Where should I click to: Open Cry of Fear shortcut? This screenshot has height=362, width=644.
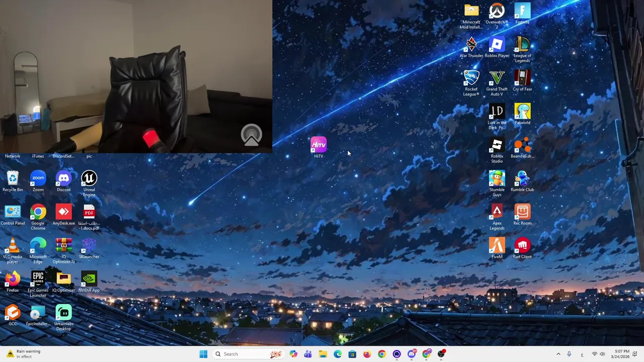pos(522,81)
